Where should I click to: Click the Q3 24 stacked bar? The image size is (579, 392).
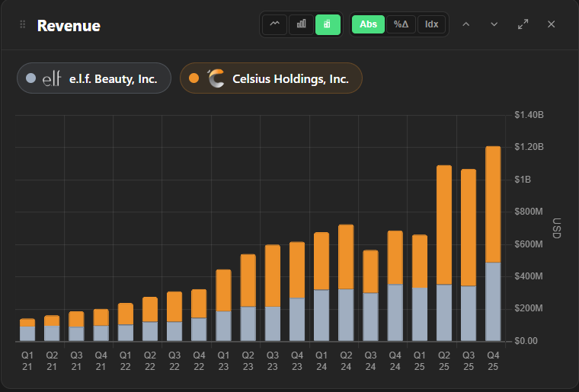[x=370, y=295]
